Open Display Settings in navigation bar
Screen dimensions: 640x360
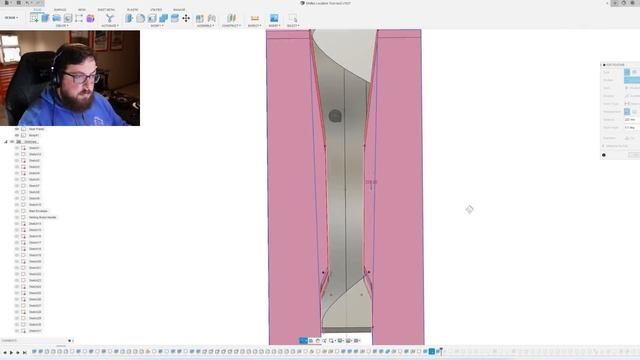pos(341,340)
